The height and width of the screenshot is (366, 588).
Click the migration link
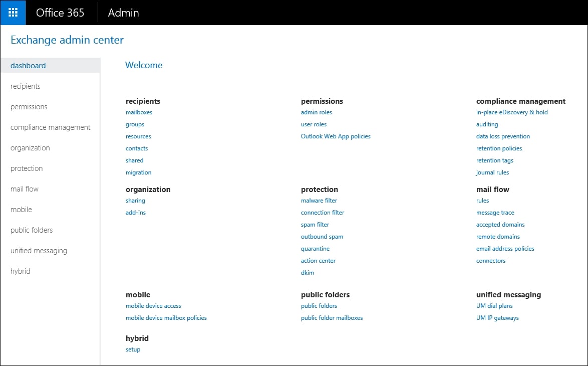point(138,172)
